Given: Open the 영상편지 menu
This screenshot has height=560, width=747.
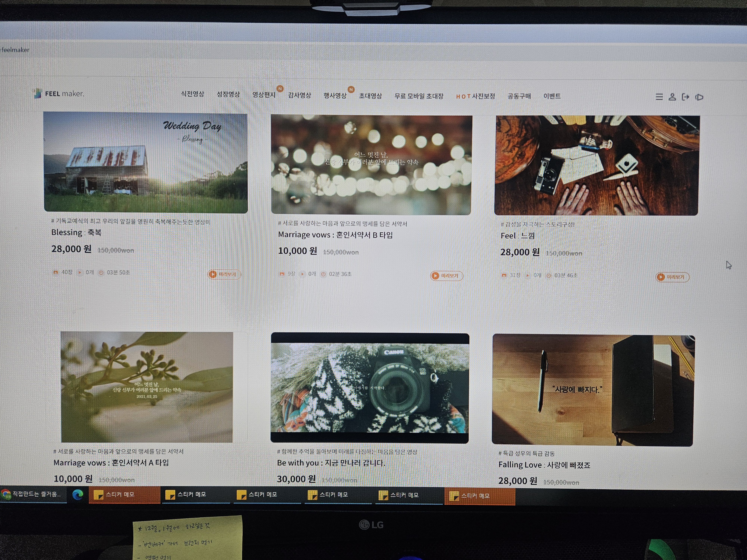Looking at the screenshot, I should point(264,94).
